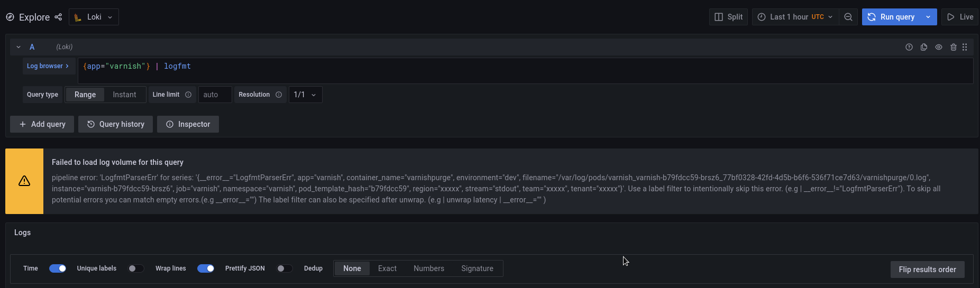Click into the LogQL query editor
Viewport: 980px width, 288px height.
click(x=525, y=71)
